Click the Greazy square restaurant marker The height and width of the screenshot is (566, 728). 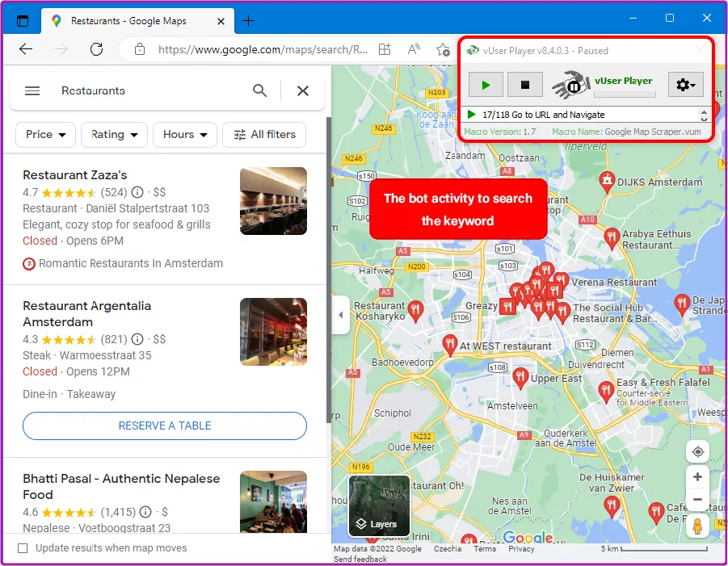[507, 307]
